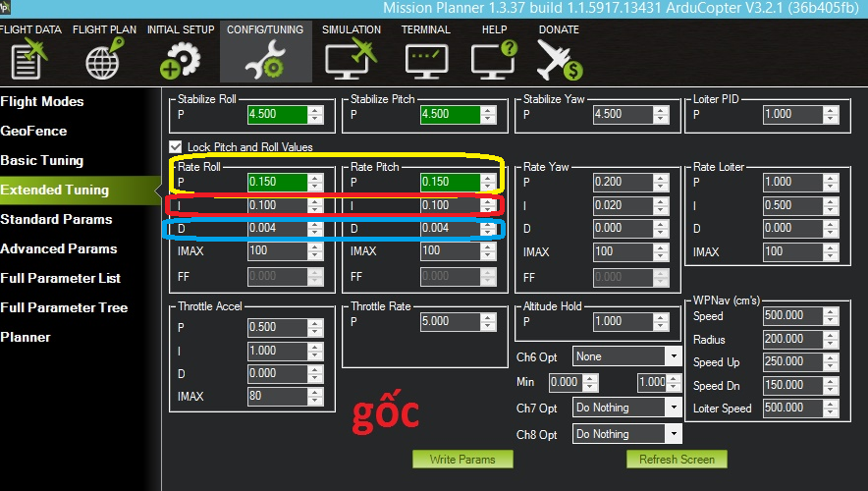Open Config/Tuning wrench icon
This screenshot has width=868, height=491.
(x=264, y=60)
